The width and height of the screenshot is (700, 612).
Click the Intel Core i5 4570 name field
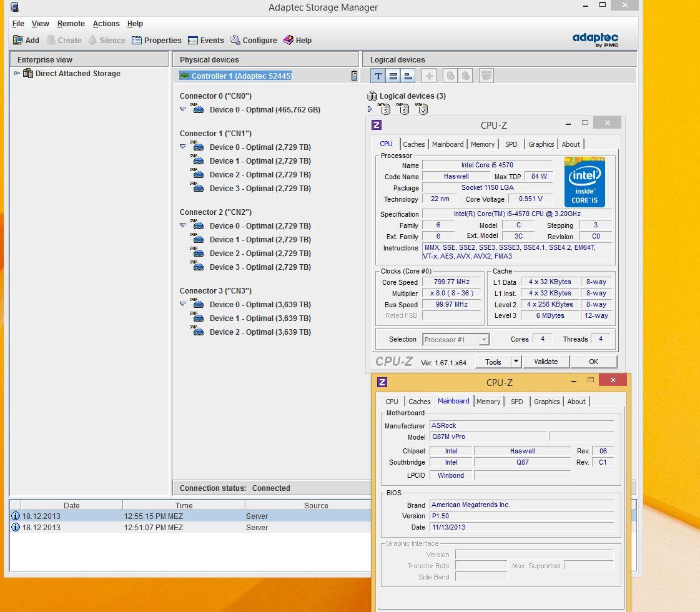(487, 165)
